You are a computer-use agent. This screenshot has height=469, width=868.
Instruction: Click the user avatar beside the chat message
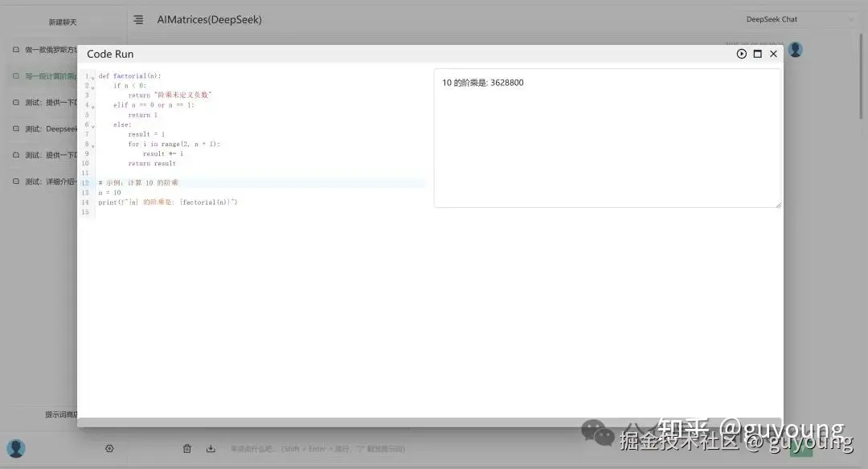coord(796,50)
